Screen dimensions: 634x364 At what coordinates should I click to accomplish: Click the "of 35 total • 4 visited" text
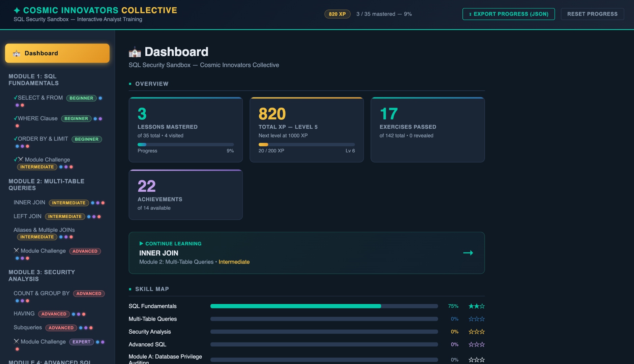coord(161,135)
